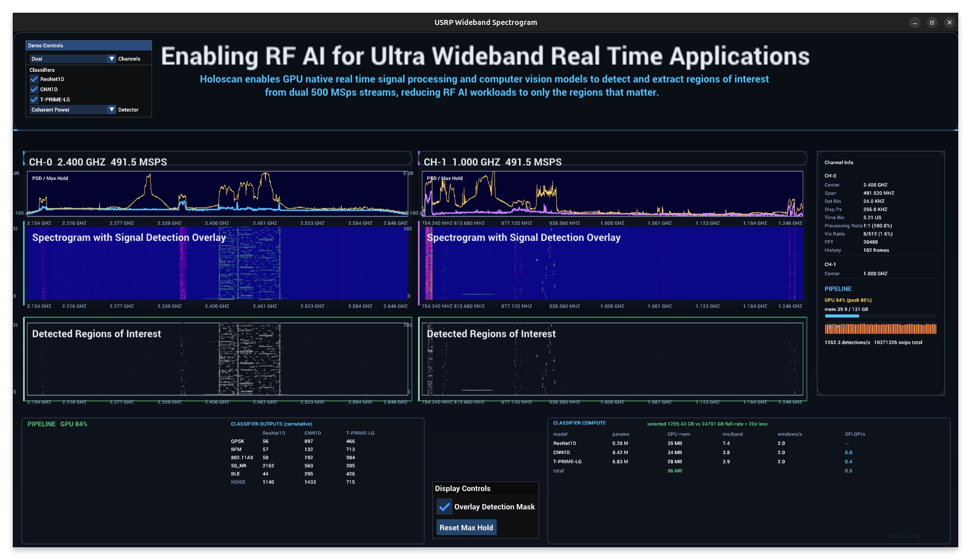Viewport: 971px width, 560px height.
Task: Click the 10371326 snips total readout
Action: (898, 342)
